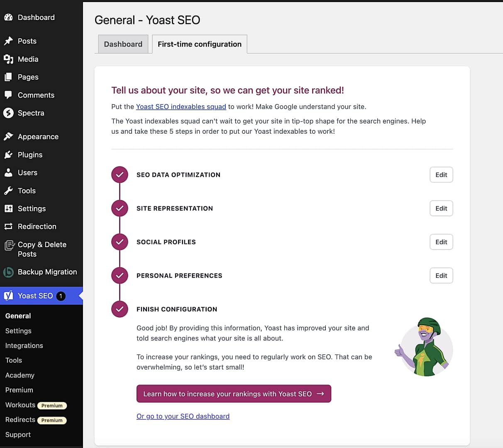This screenshot has width=503, height=448.
Task: Click the Premium badge next to Redirects
Action: [x=52, y=421]
